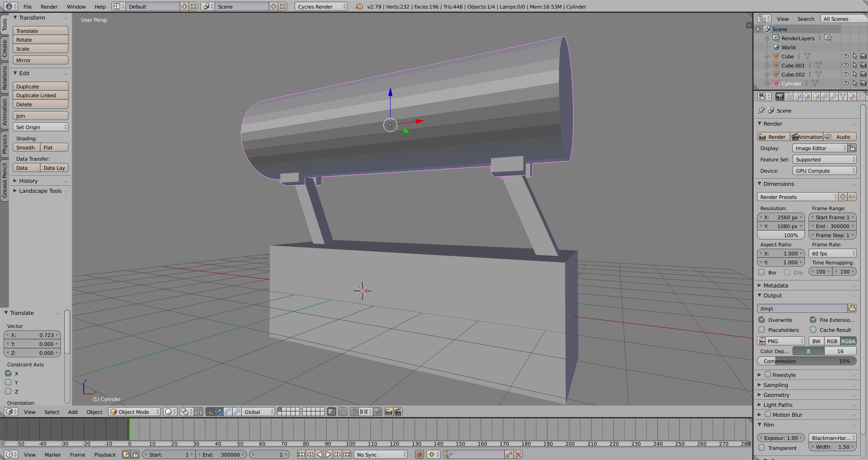The height and width of the screenshot is (460, 868).
Task: Expand the Cube.002 tree item
Action: (767, 74)
